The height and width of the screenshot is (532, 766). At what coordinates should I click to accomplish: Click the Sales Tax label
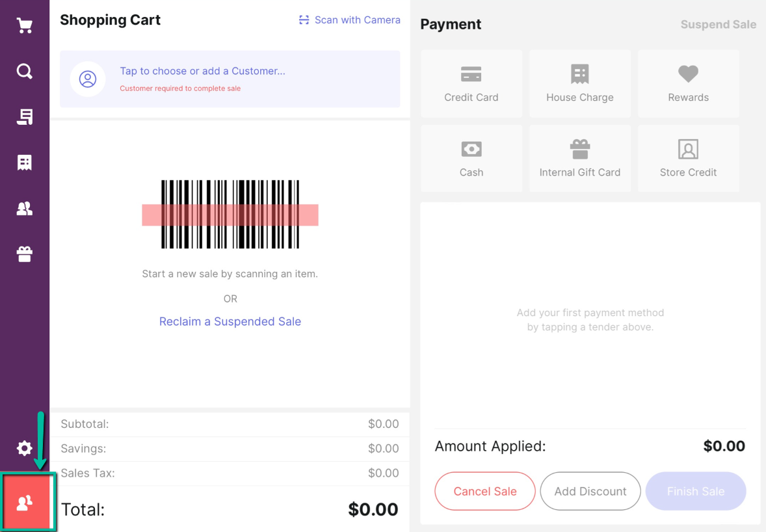coord(88,473)
